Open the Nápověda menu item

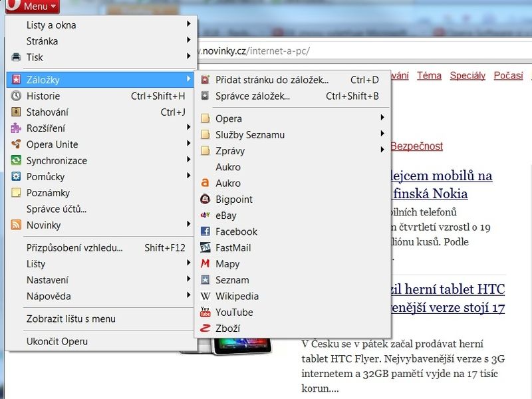pyautogui.click(x=101, y=296)
